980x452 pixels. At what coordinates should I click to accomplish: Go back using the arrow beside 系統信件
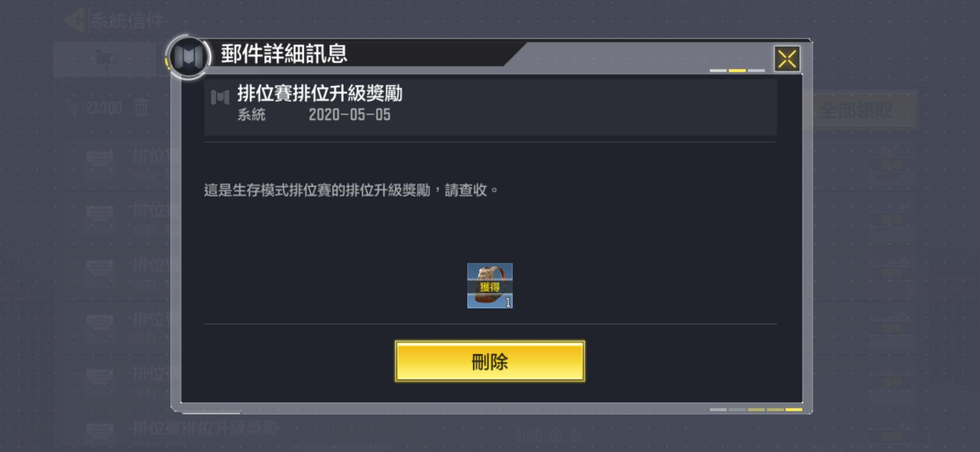(x=75, y=20)
